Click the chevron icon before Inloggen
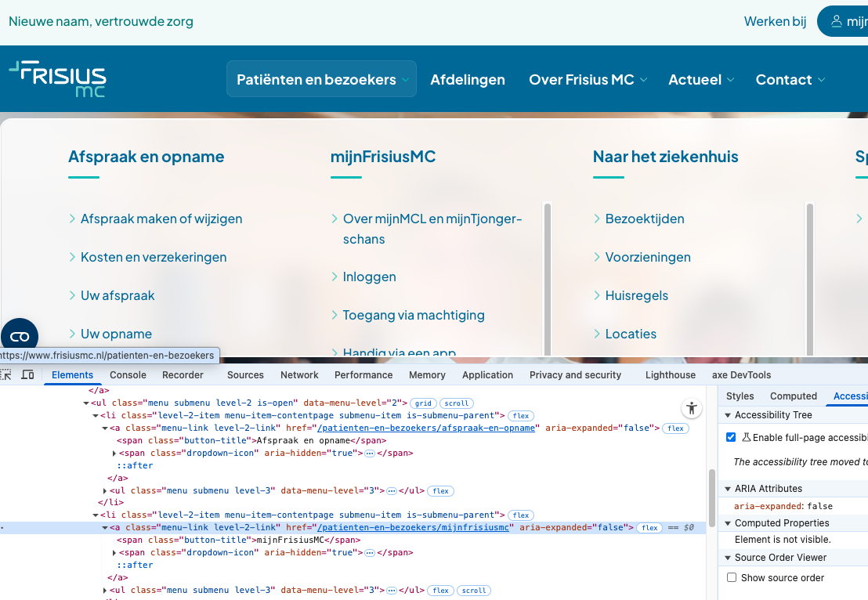868x600 pixels. [335, 277]
